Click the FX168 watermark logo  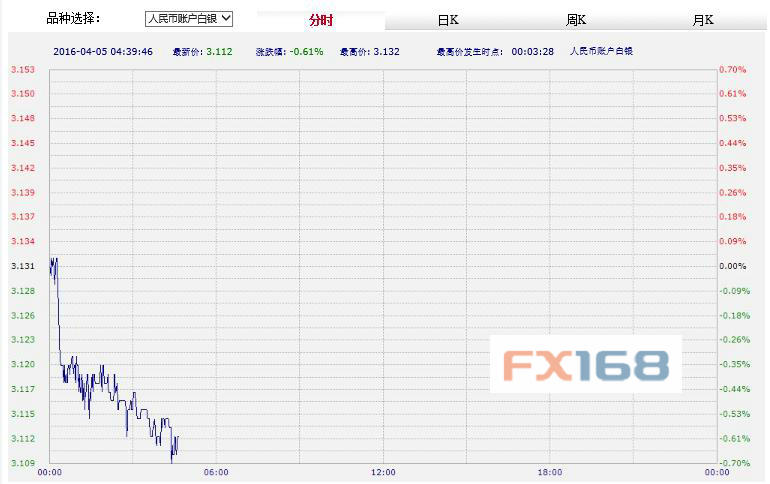coord(585,365)
